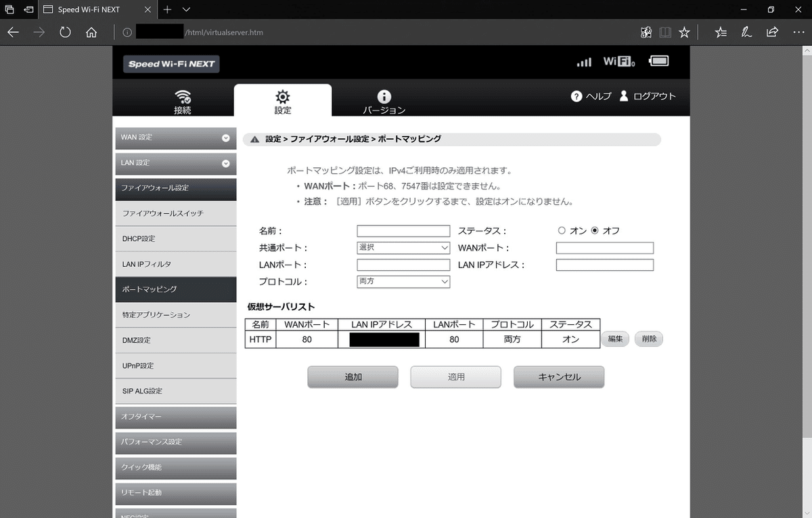This screenshot has height=518, width=812.
Task: Open the 共通ポート selection dropdown
Action: coord(403,248)
